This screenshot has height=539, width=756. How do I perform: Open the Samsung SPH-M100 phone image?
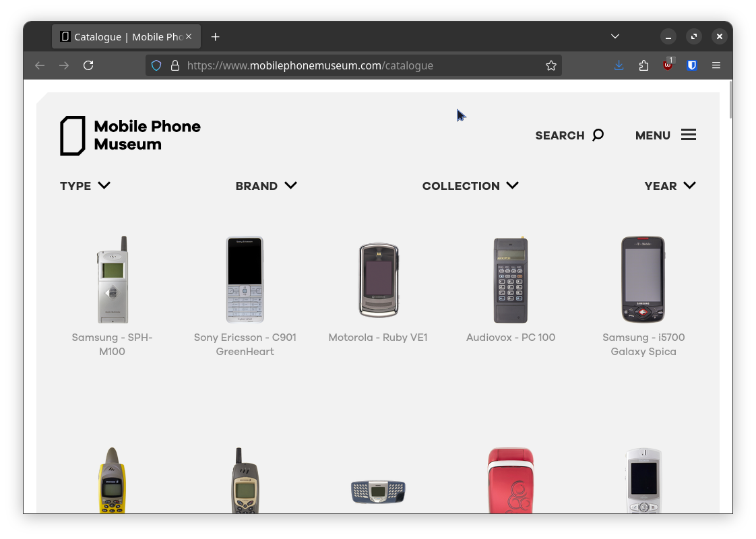click(x=113, y=280)
